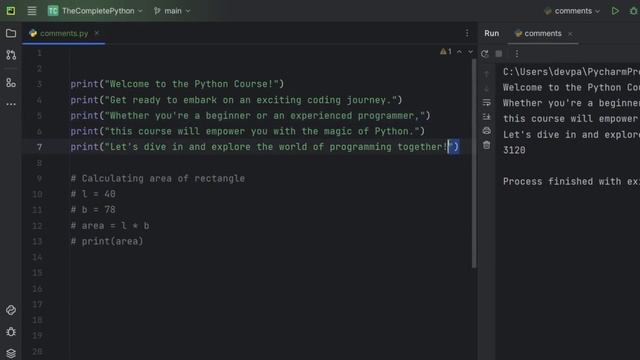
Task: Rerun comments with the rerun icon
Action: (484, 53)
